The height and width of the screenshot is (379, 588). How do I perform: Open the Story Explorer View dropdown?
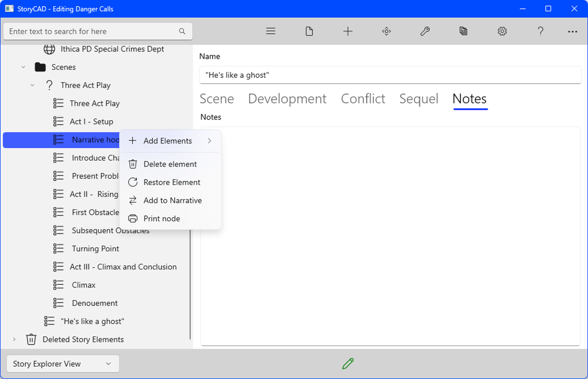coord(63,364)
